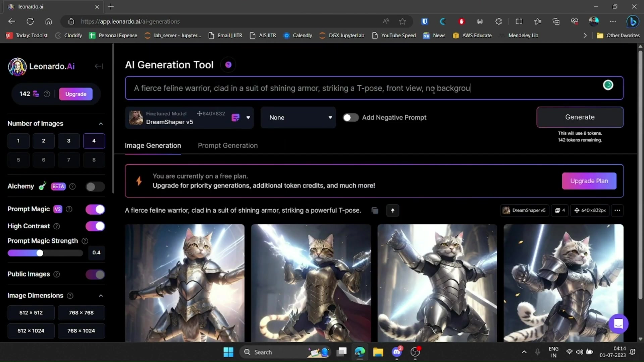Viewport: 644px width, 362px height.
Task: Click the Leonardo.Ai logo avatar
Action: tap(17, 66)
